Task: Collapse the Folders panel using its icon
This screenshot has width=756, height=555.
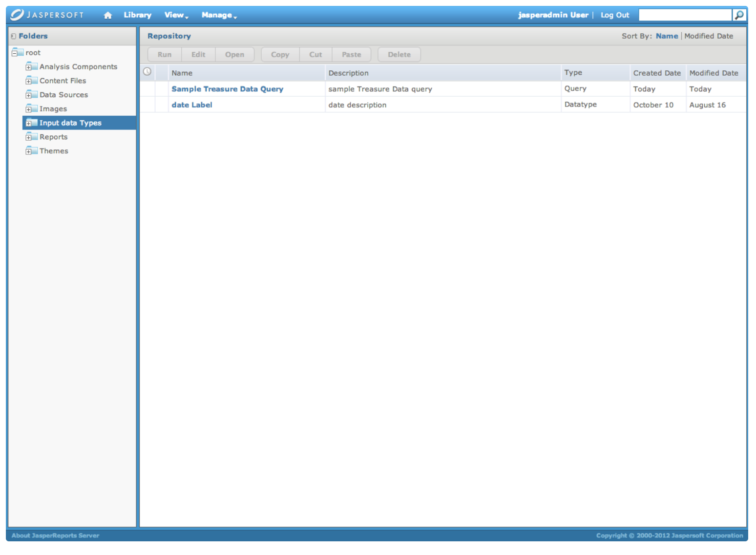Action: pos(14,36)
